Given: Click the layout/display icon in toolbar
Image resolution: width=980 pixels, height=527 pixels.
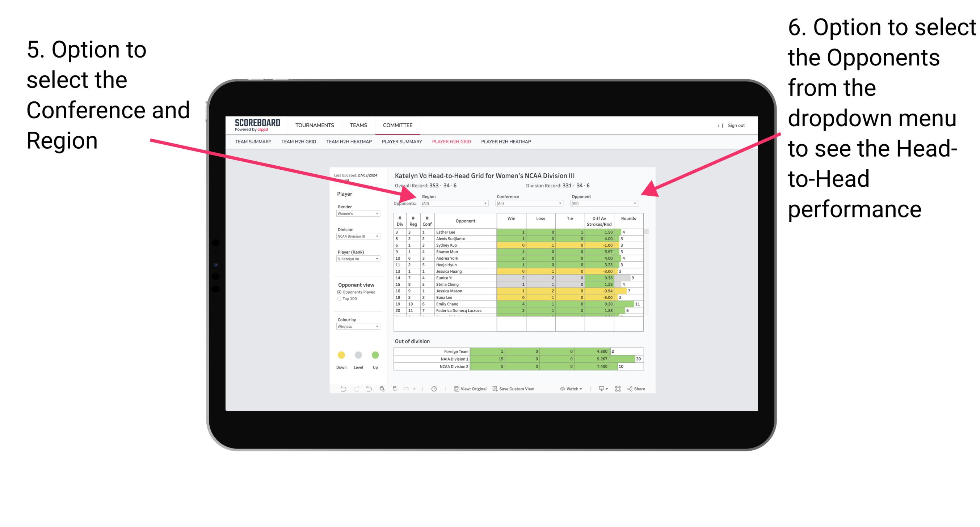Looking at the screenshot, I should [x=618, y=390].
